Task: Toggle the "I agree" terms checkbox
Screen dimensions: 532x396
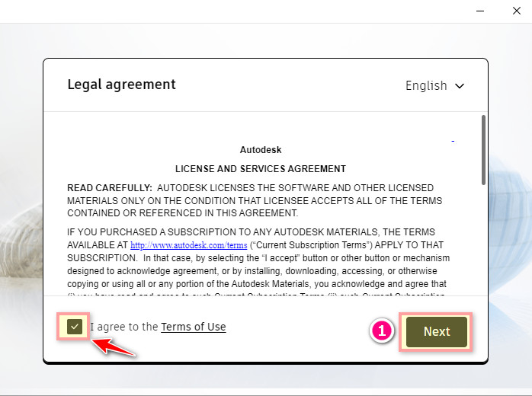Action: pos(74,327)
